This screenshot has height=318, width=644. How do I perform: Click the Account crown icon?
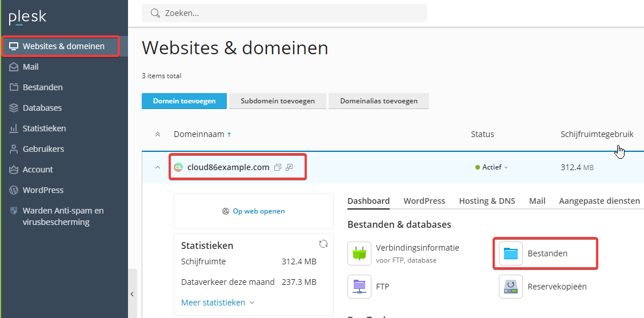pyautogui.click(x=14, y=170)
